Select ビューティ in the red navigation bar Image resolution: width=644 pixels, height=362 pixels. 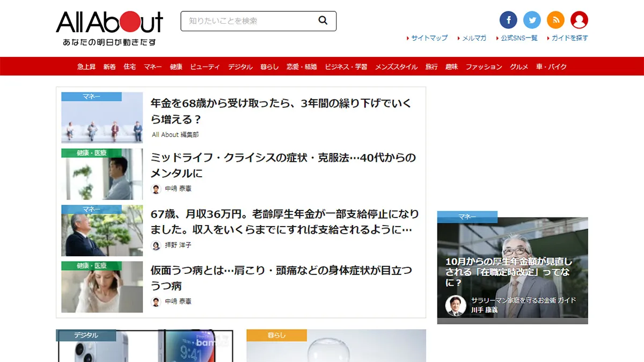[x=205, y=67]
